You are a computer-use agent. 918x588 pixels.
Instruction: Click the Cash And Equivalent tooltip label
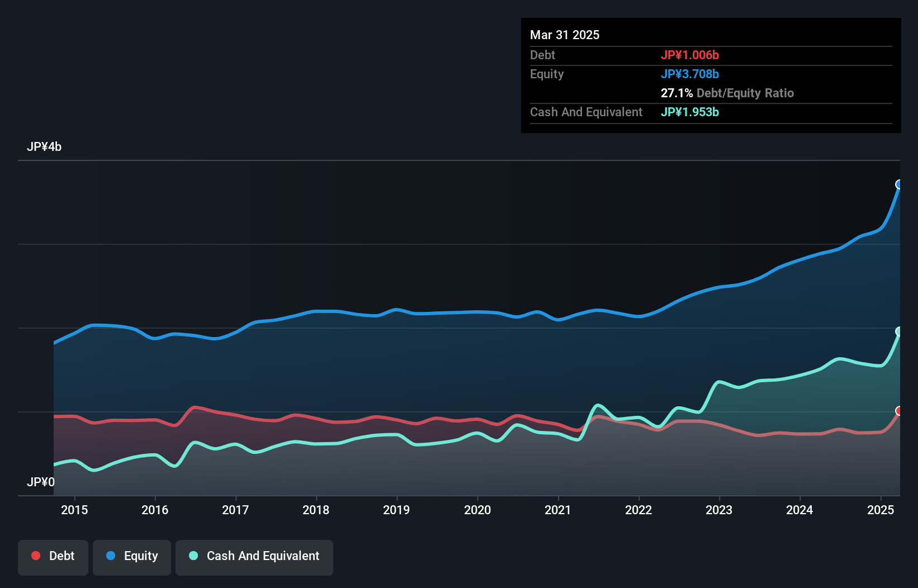[x=586, y=112]
